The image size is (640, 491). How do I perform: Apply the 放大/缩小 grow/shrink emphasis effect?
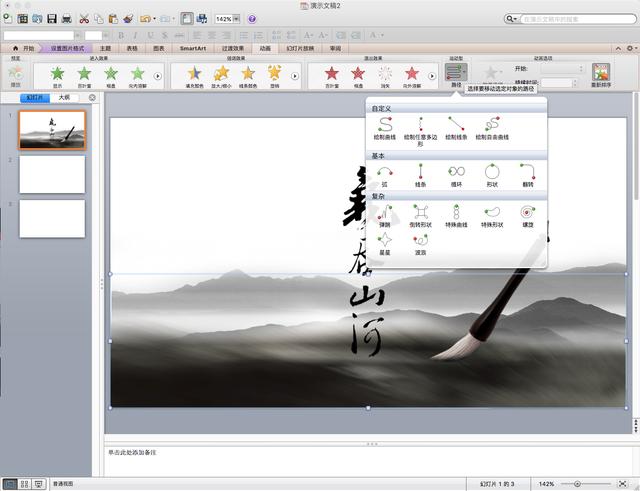pos(221,77)
